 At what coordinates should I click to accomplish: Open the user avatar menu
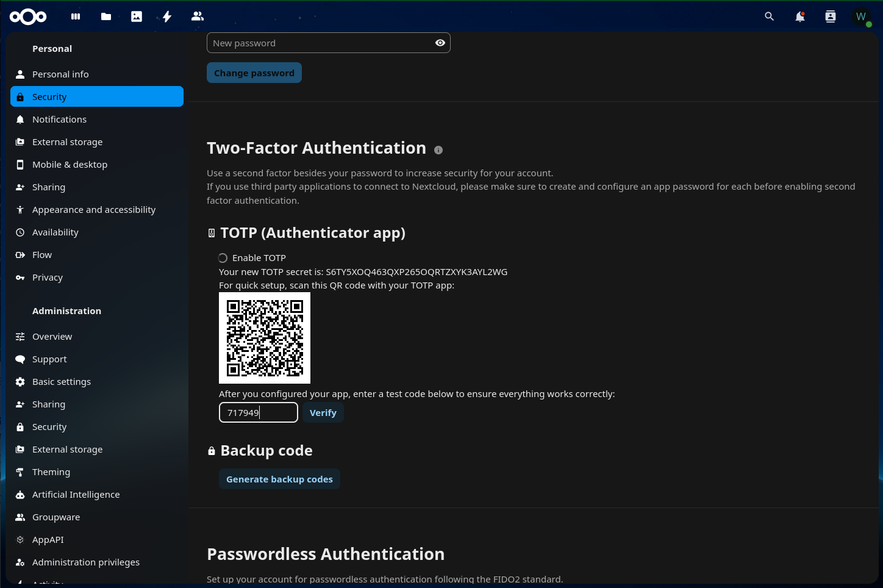point(861,16)
